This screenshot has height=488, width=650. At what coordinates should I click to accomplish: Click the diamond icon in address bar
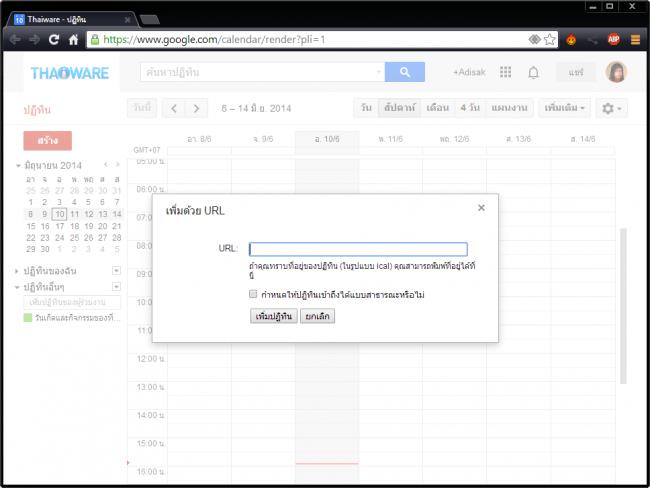point(534,39)
